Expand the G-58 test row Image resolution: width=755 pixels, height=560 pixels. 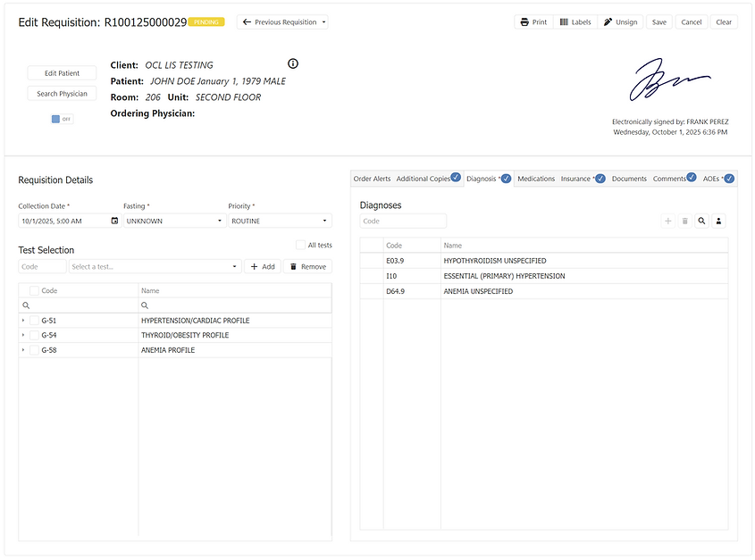(23, 349)
